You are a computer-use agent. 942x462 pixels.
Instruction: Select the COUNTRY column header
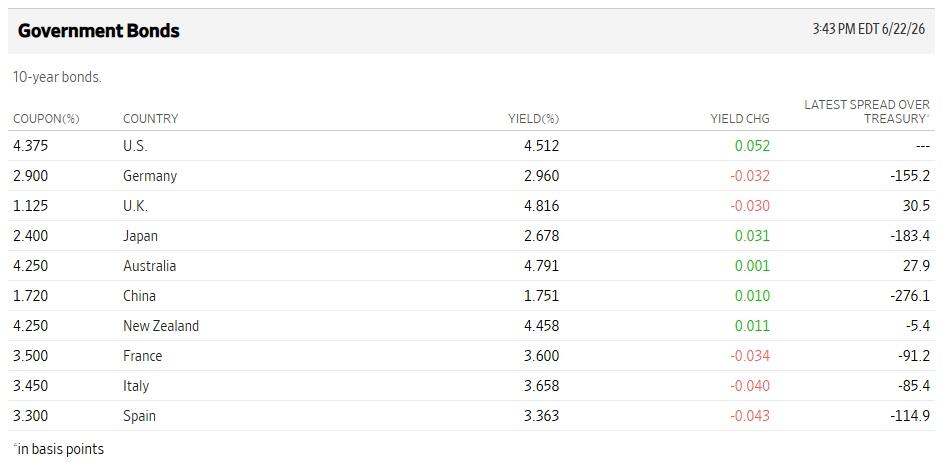click(x=150, y=119)
